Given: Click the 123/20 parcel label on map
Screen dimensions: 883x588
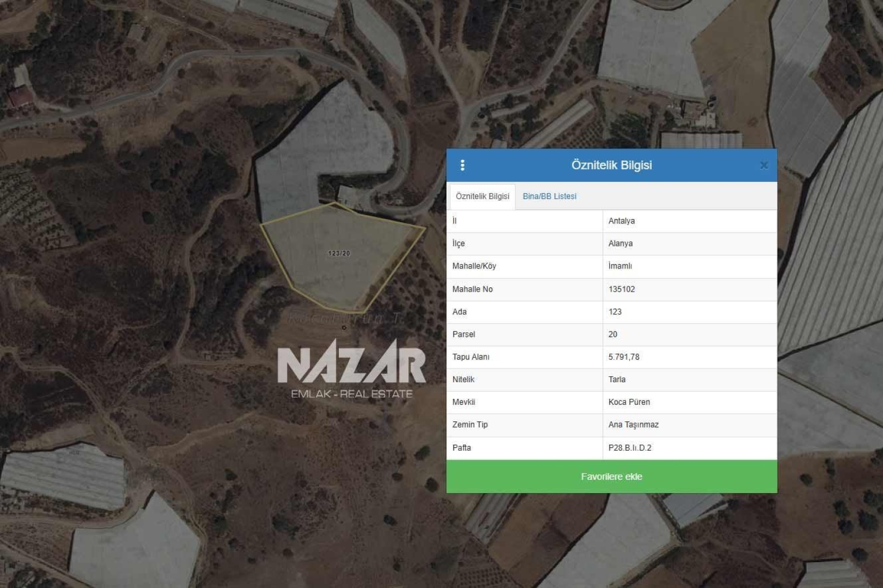Looking at the screenshot, I should coord(339,253).
